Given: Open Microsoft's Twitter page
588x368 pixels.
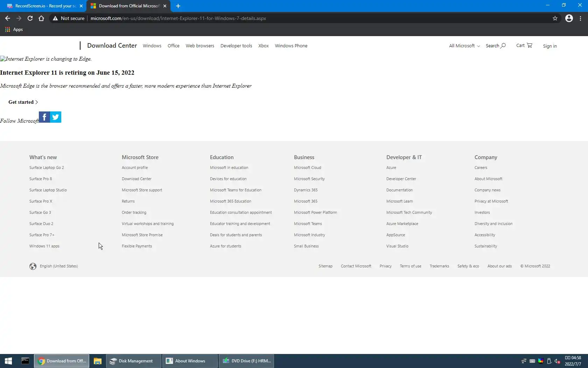Looking at the screenshot, I should (x=56, y=117).
